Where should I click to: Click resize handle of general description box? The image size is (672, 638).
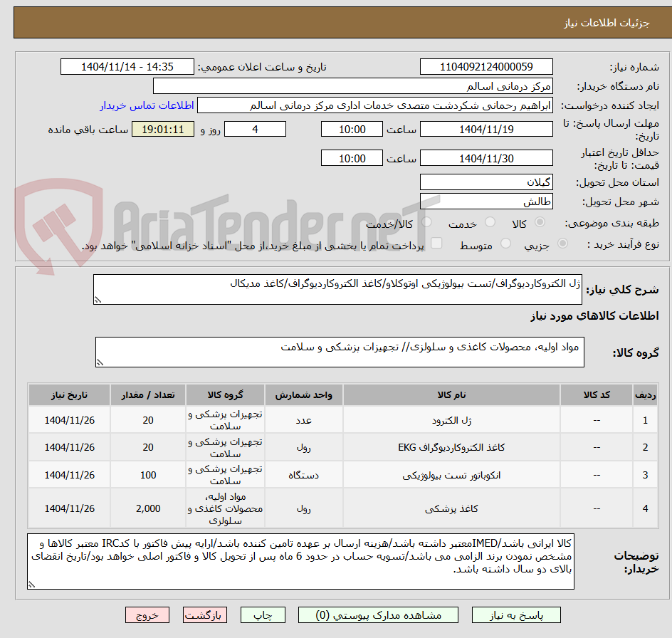[98, 300]
